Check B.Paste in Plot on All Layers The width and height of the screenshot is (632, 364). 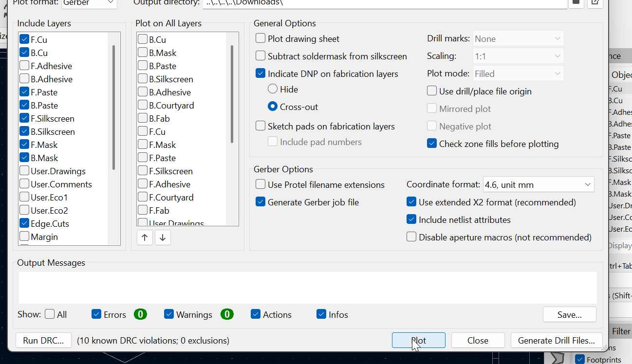pos(143,66)
